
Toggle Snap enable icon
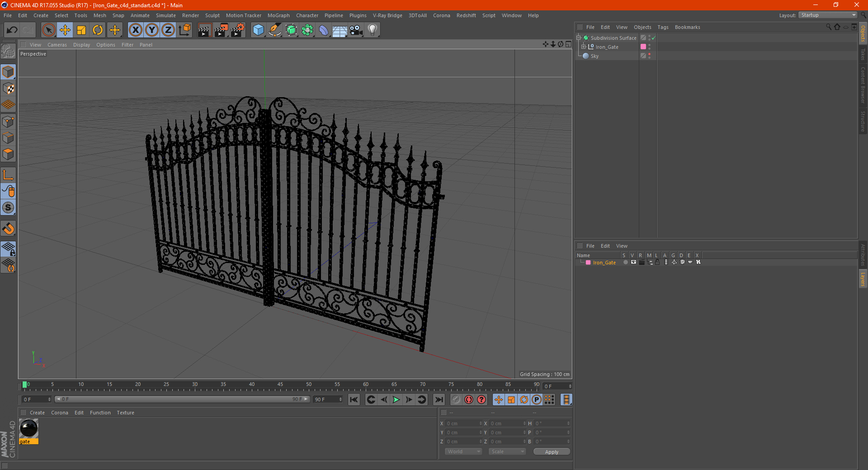click(8, 229)
